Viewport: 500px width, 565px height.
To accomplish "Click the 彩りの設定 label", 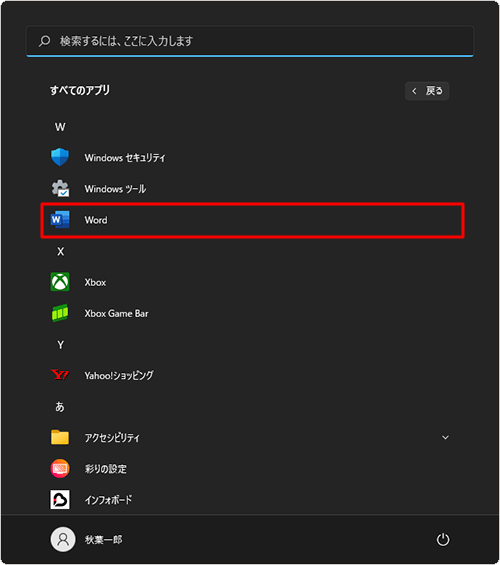I will [106, 468].
